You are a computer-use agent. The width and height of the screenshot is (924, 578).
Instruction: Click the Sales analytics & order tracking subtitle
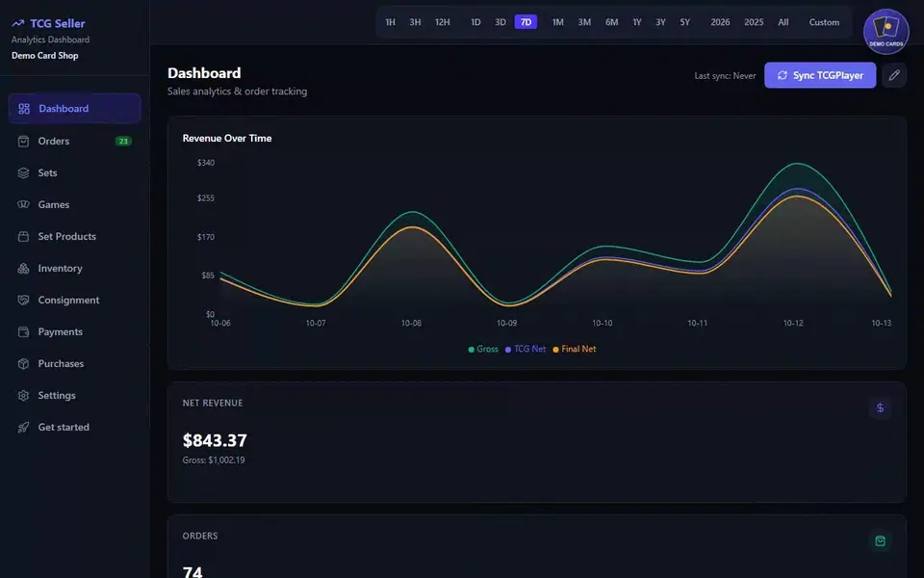coord(237,92)
